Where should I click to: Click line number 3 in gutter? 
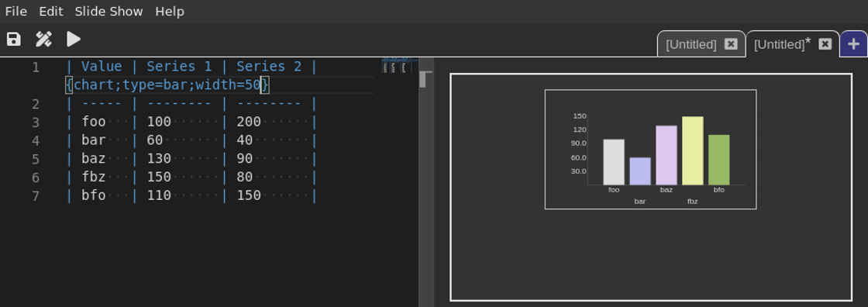coord(36,122)
